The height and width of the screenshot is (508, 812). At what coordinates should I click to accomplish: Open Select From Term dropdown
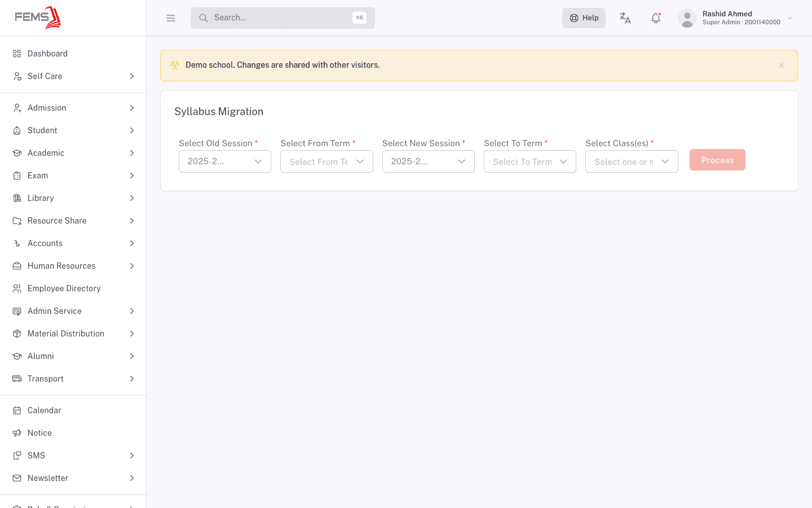click(326, 161)
